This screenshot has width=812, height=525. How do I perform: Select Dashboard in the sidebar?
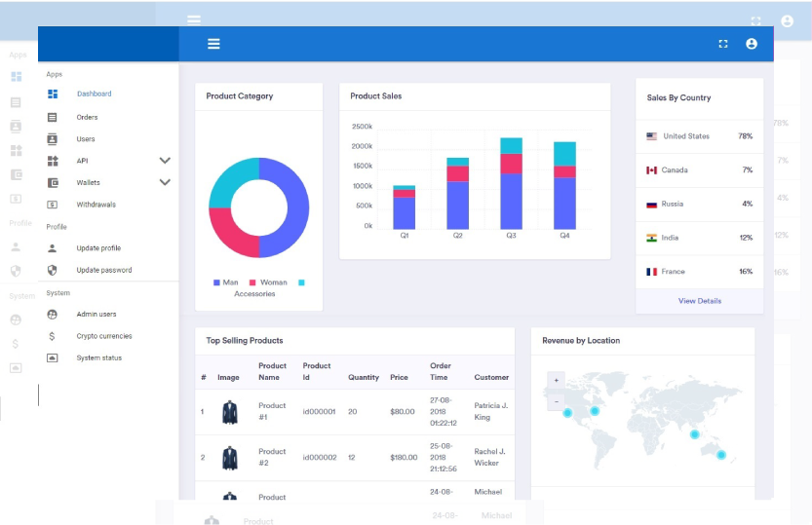94,94
